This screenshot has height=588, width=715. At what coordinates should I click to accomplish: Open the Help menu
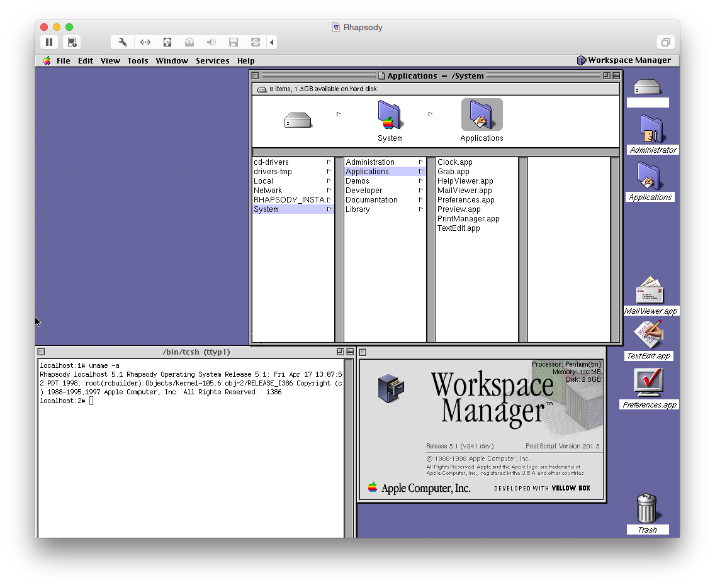(x=245, y=60)
